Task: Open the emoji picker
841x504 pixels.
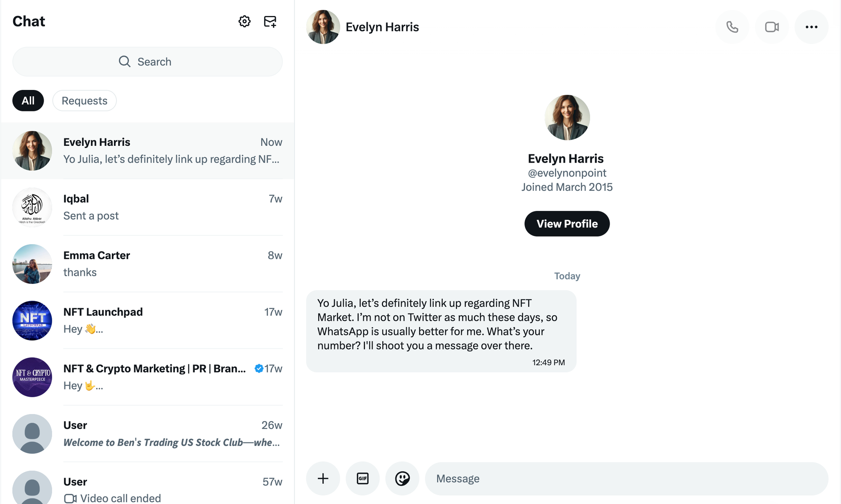Action: point(402,478)
